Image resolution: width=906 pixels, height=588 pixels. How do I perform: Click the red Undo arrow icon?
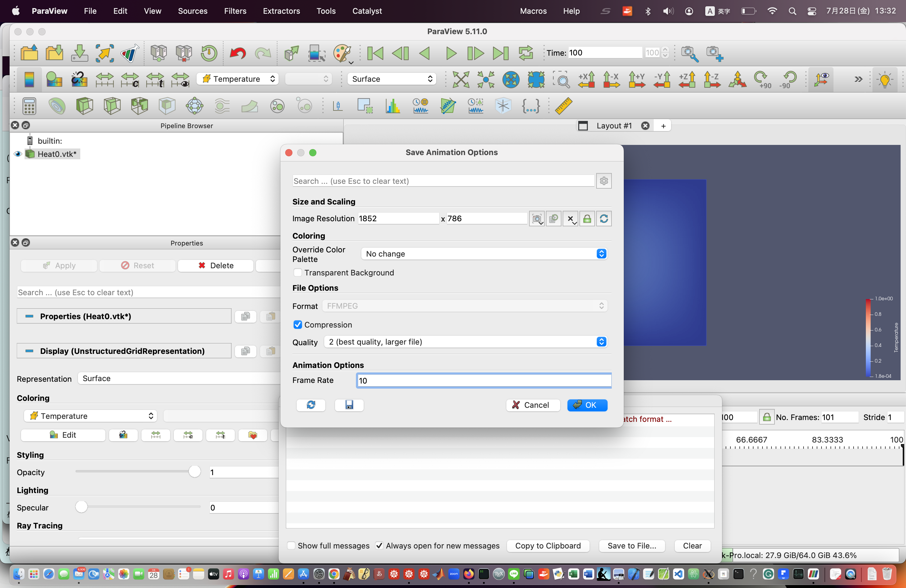238,53
